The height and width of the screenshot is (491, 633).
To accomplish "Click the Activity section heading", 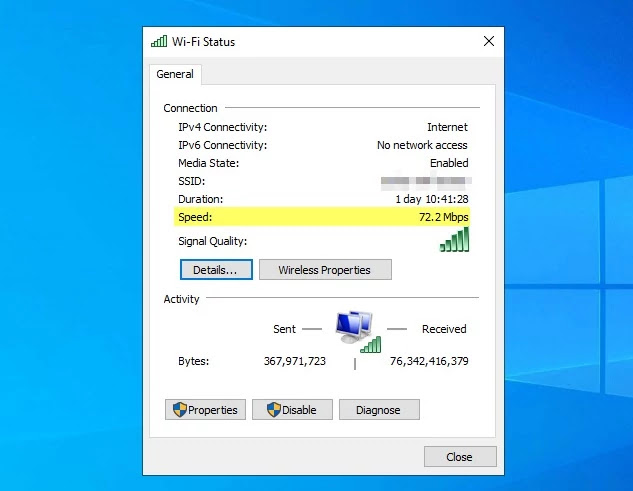I will click(181, 299).
